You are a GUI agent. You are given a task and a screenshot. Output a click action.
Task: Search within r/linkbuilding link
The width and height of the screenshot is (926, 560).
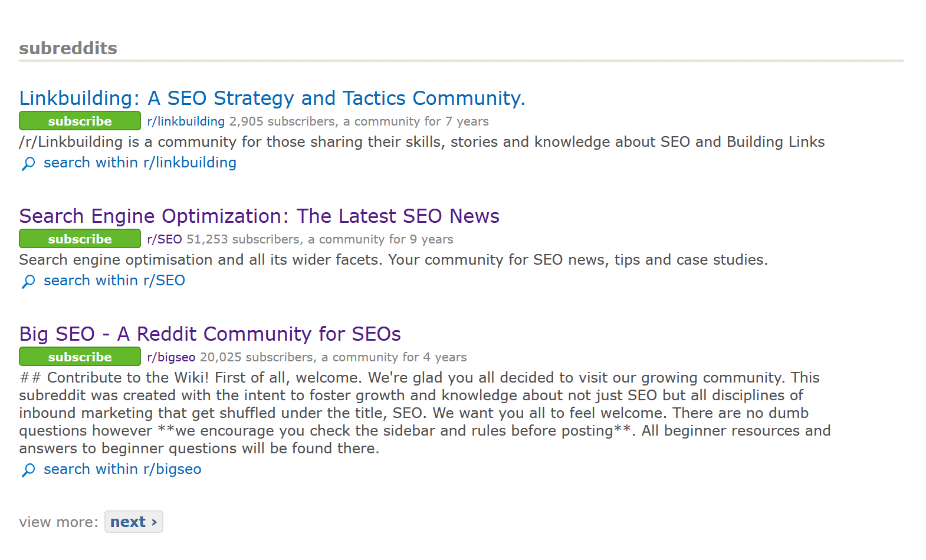[140, 163]
